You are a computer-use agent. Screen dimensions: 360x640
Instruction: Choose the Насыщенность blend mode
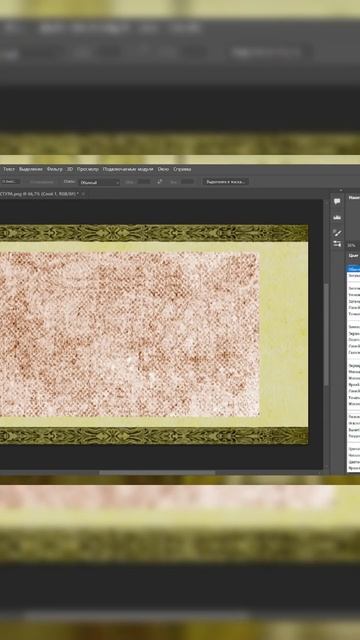click(x=353, y=455)
